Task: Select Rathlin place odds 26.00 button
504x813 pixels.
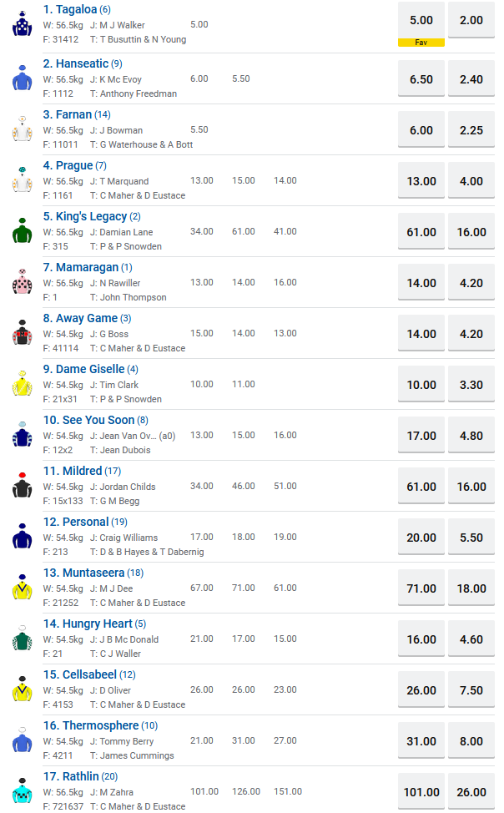Action: [x=471, y=792]
